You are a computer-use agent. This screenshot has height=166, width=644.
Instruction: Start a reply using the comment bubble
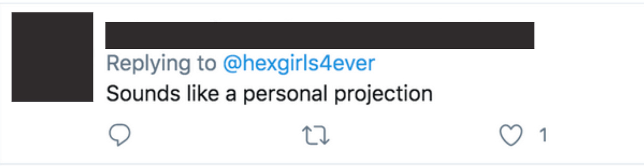[119, 135]
